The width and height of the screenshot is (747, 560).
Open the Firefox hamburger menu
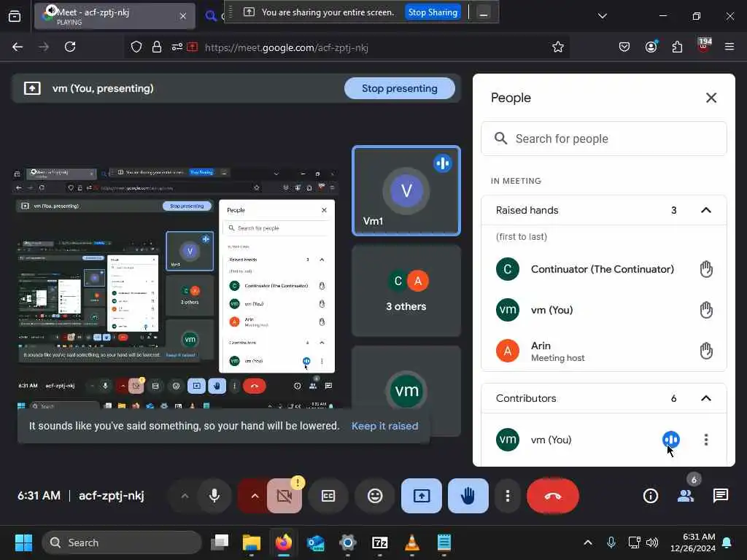pos(729,47)
